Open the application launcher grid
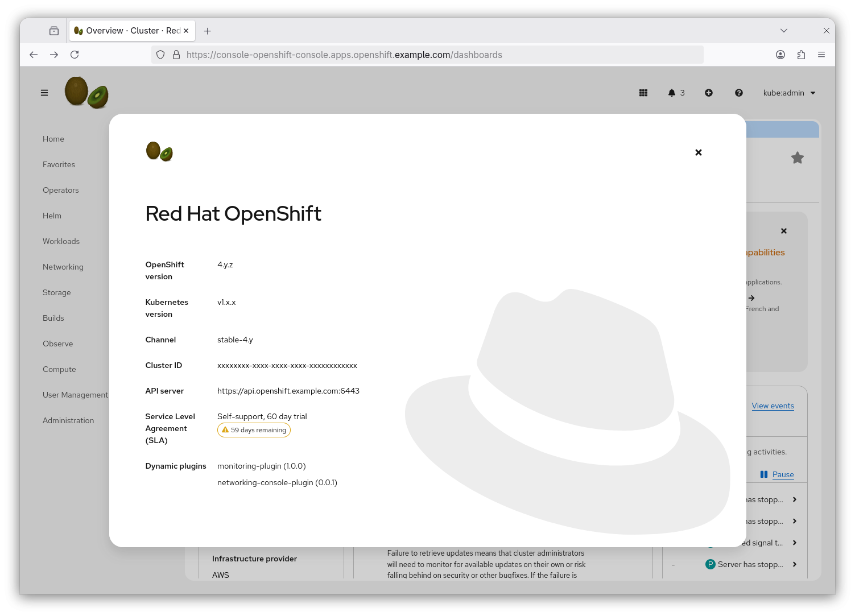 pos(643,93)
